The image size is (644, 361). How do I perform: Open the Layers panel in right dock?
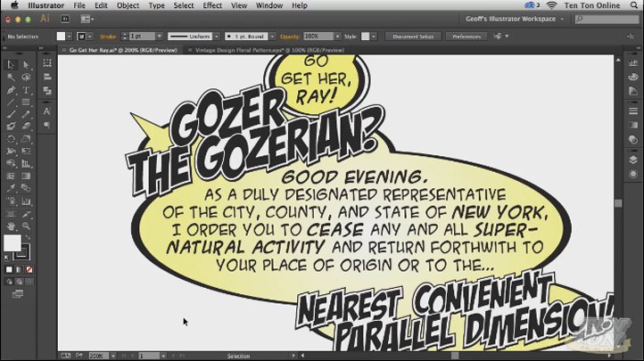click(x=633, y=160)
